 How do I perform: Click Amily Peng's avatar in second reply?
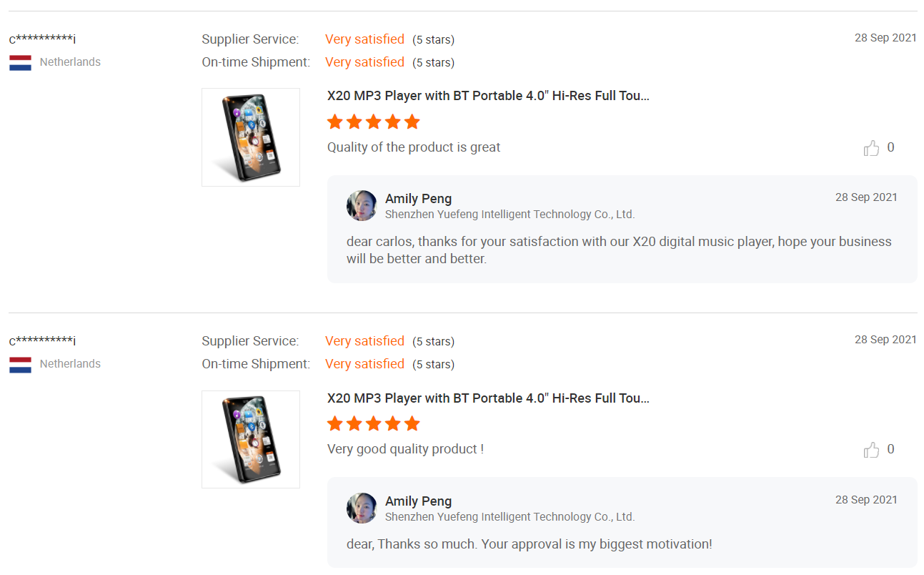click(x=362, y=508)
